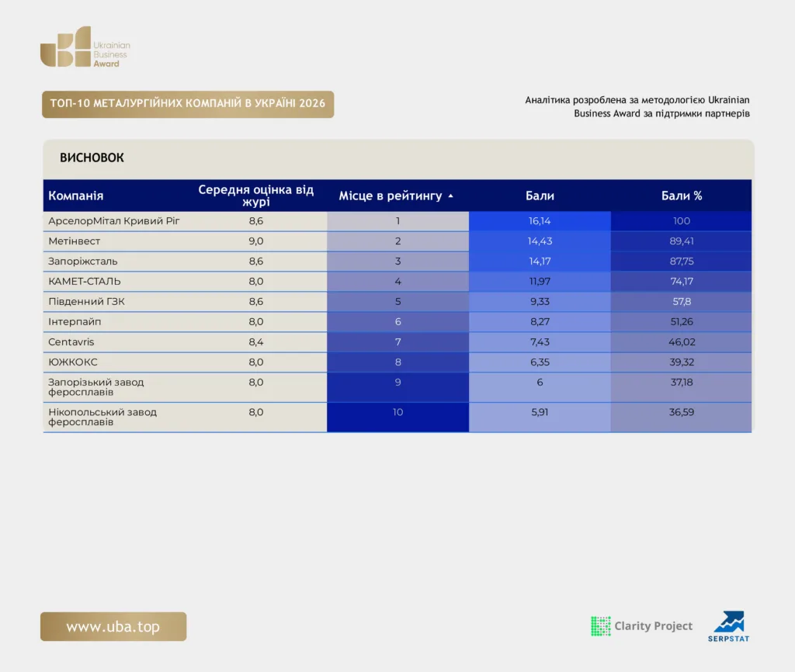Click the ТОП-10 металургійних компаній title banner

(x=188, y=104)
